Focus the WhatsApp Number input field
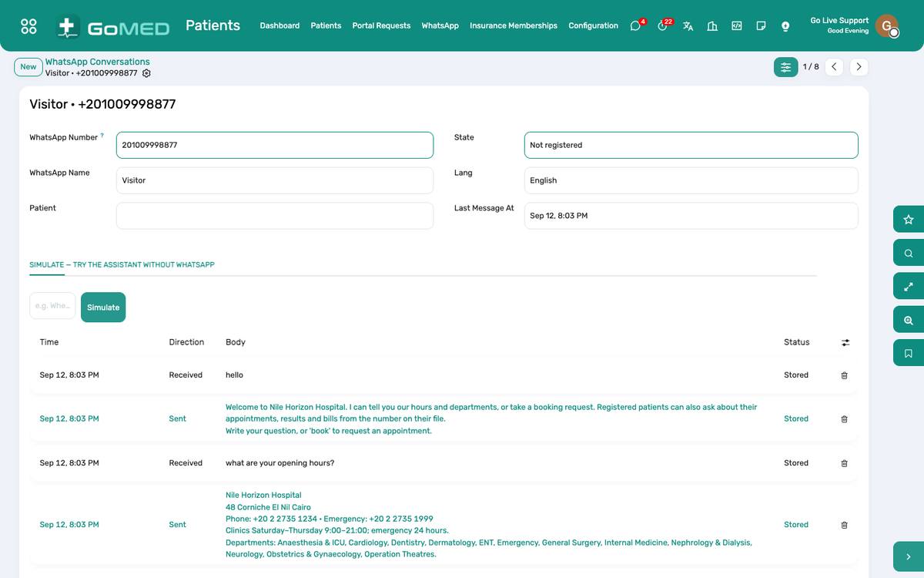924x578 pixels. click(274, 145)
